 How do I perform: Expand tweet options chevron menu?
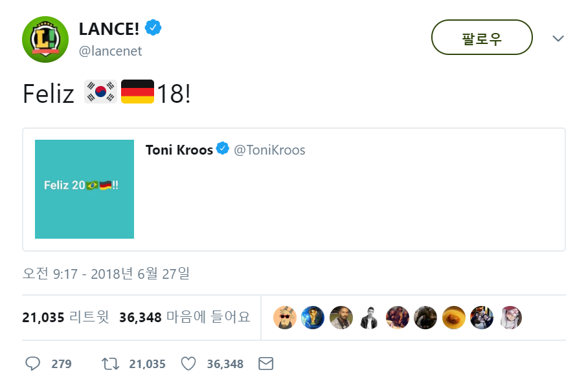click(x=558, y=38)
